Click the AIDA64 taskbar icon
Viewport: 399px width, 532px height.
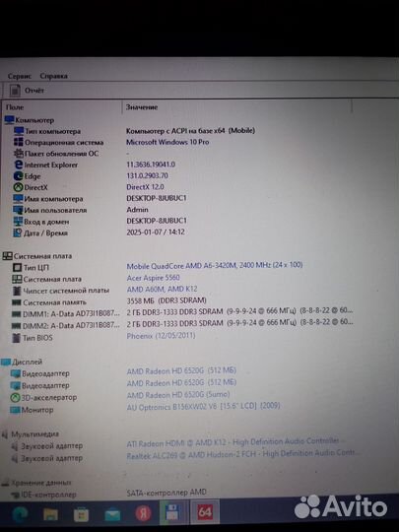205,512
